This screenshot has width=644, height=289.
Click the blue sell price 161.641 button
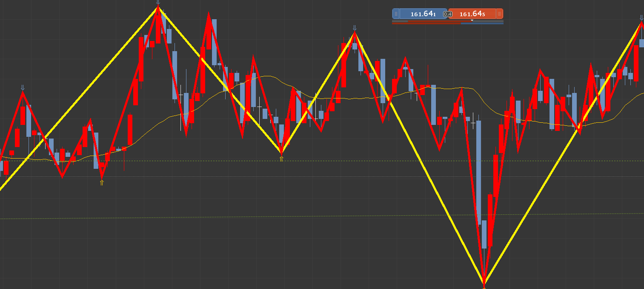[x=423, y=14]
